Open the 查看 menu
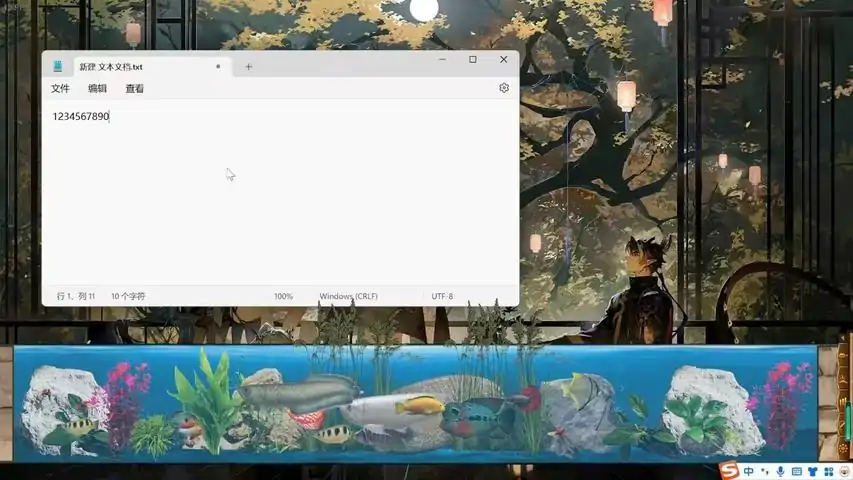Image resolution: width=853 pixels, height=480 pixels. click(134, 89)
